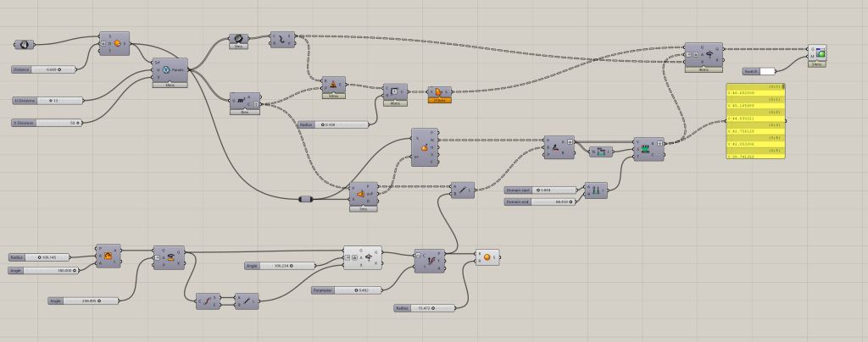Image resolution: width=868 pixels, height=342 pixels.
Task: Click the Domain end slider
Action: 540,201
